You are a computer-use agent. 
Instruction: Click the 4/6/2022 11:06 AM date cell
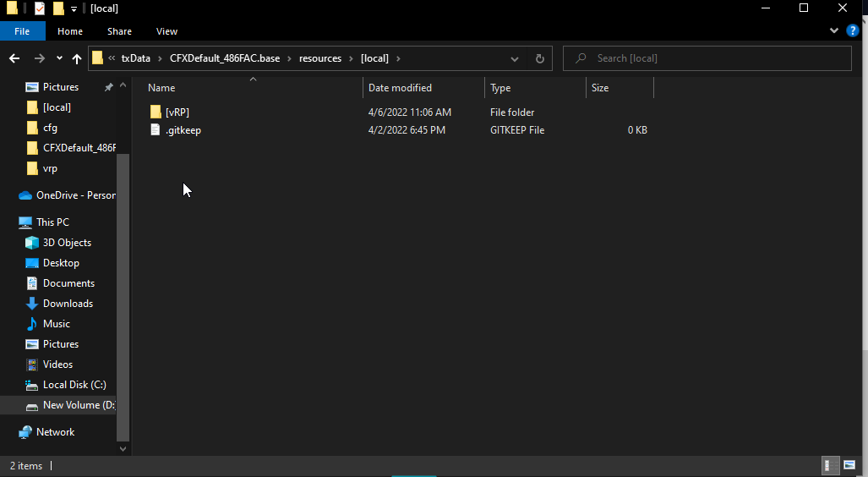pos(410,112)
